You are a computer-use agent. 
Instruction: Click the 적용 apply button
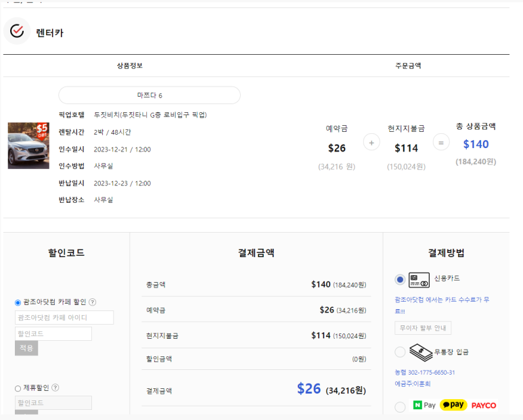(26, 348)
